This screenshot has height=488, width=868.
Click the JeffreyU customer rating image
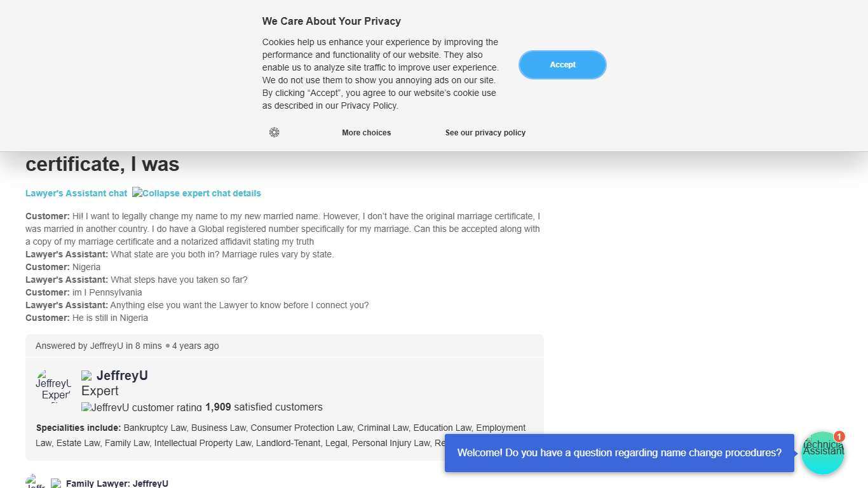tap(141, 407)
